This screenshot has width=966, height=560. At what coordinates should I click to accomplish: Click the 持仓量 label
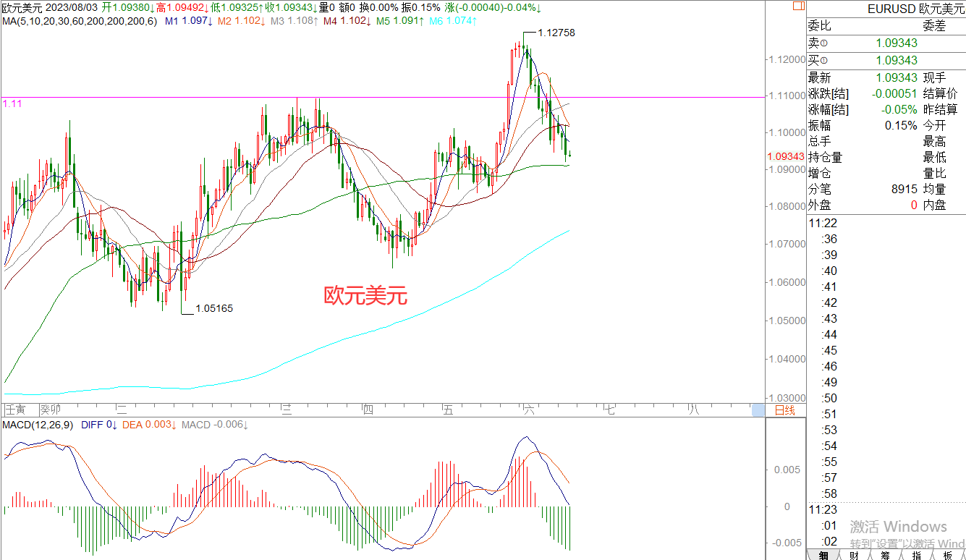826,157
